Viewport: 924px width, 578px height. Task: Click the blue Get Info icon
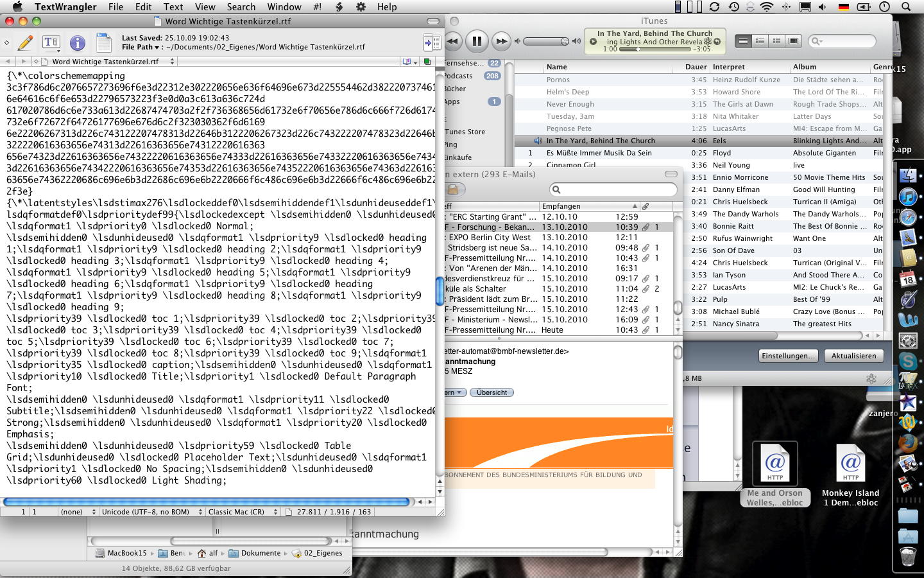point(78,43)
